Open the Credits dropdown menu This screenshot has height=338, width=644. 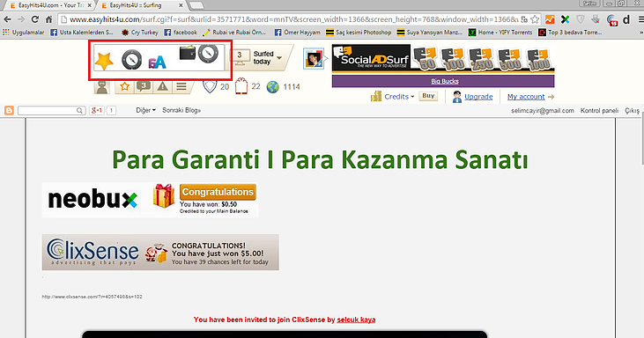(x=399, y=97)
